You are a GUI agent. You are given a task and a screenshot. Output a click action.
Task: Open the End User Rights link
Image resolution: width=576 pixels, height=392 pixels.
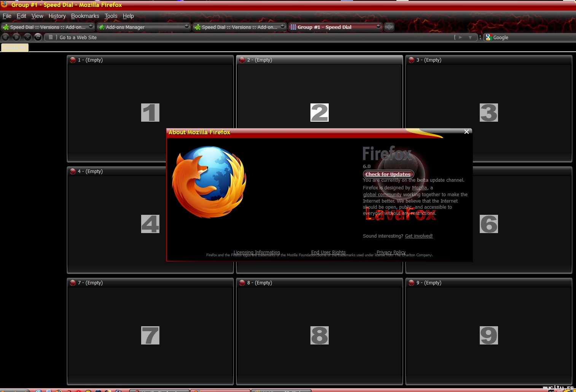click(x=328, y=252)
